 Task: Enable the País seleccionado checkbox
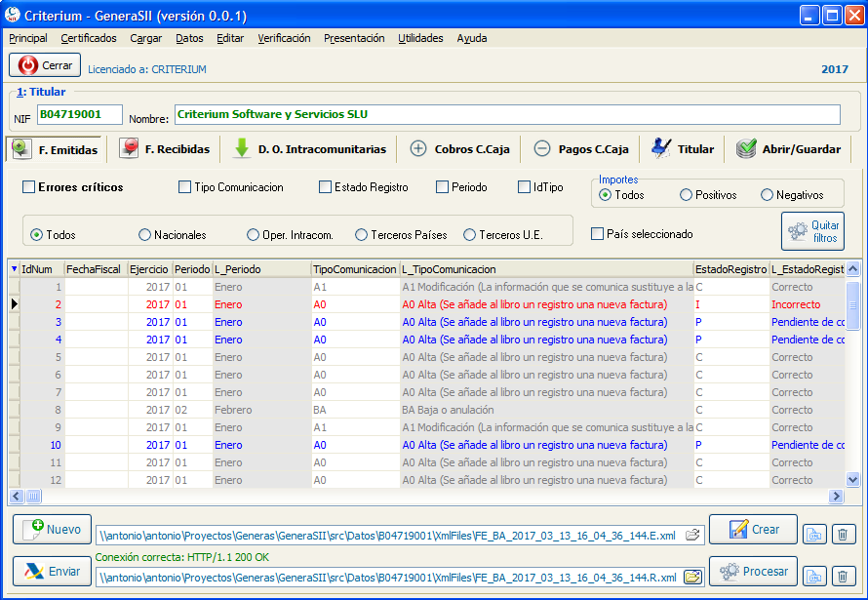pos(597,233)
